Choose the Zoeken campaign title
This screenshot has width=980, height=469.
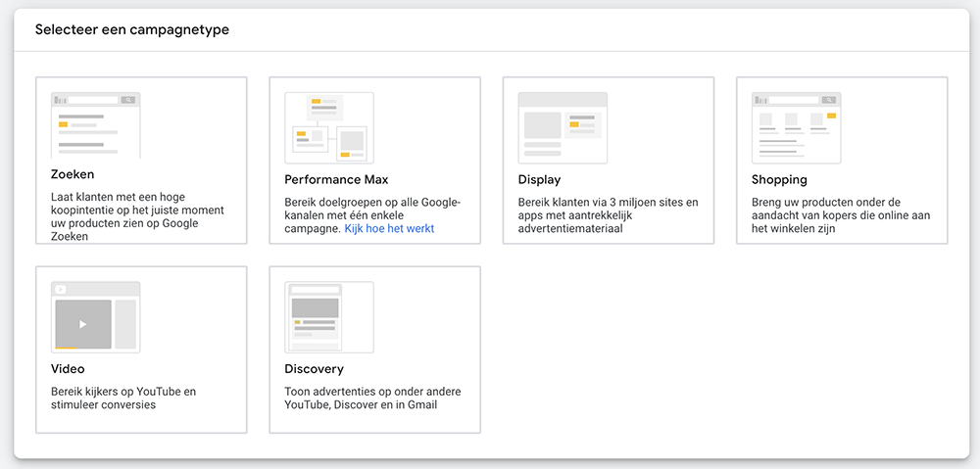coord(73,174)
